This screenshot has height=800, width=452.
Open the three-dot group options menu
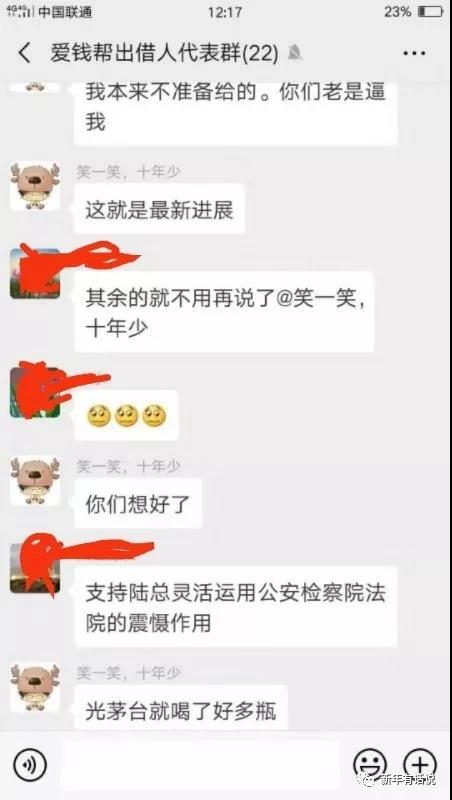pyautogui.click(x=414, y=53)
